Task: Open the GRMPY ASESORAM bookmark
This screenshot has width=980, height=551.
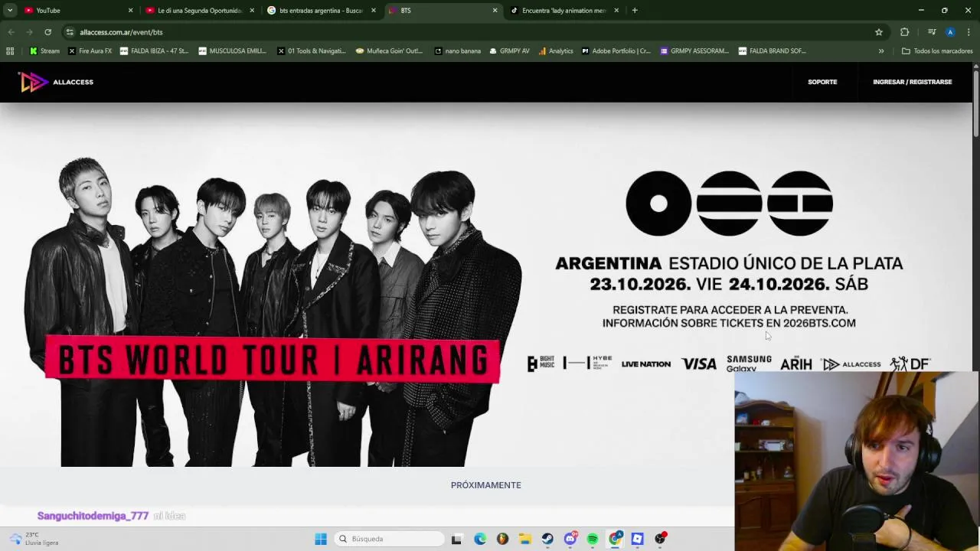Action: coord(694,51)
